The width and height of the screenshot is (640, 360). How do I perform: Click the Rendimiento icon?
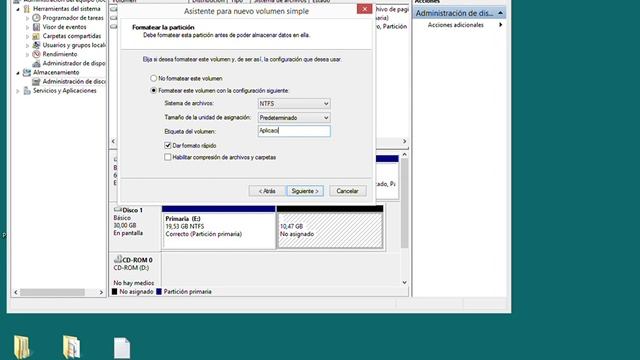36,54
